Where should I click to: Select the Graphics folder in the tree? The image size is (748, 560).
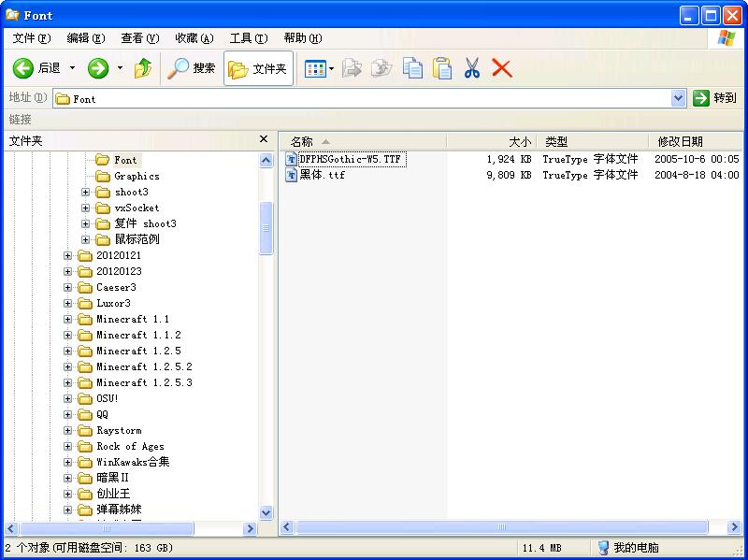coord(137,177)
